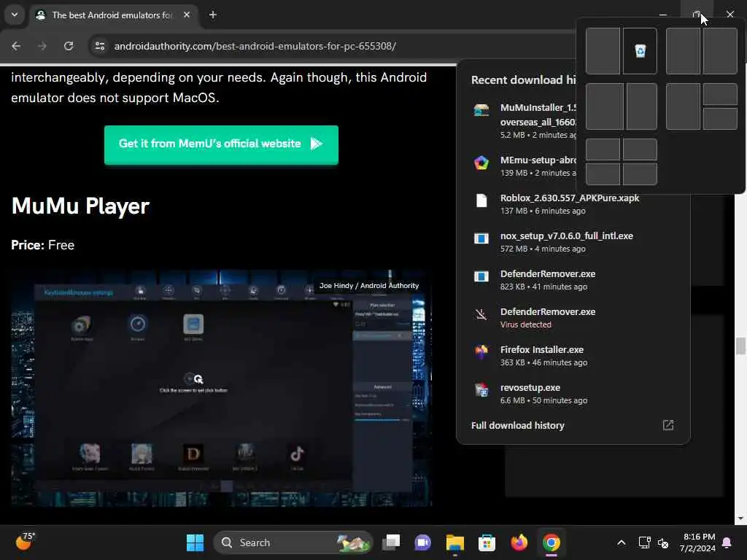Click the nox_setup file icon
This screenshot has width=747, height=560.
[481, 238]
